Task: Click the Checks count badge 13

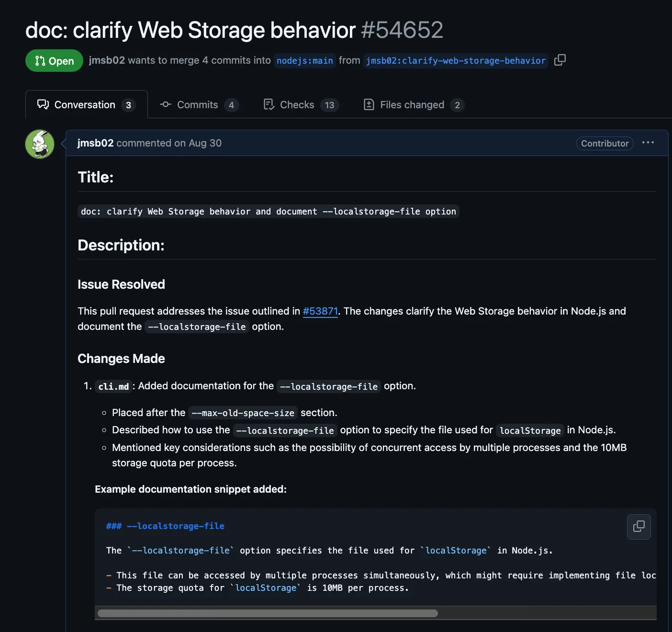Action: click(329, 105)
